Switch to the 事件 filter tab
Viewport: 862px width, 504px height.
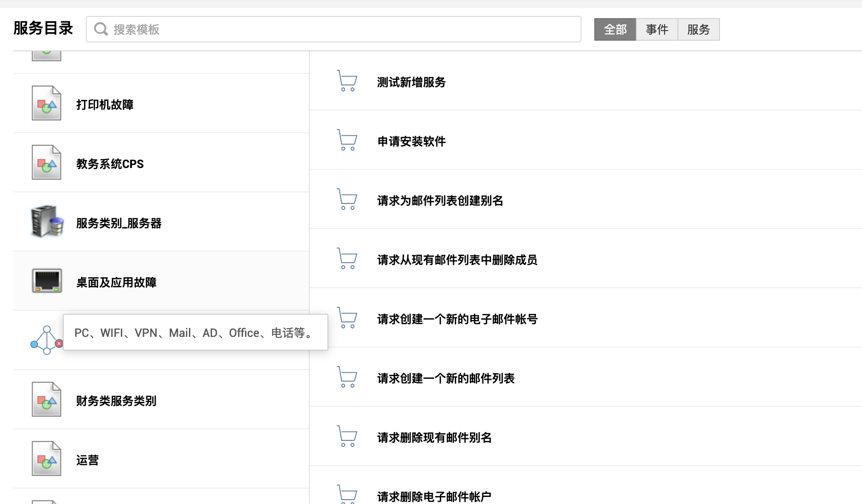[657, 30]
